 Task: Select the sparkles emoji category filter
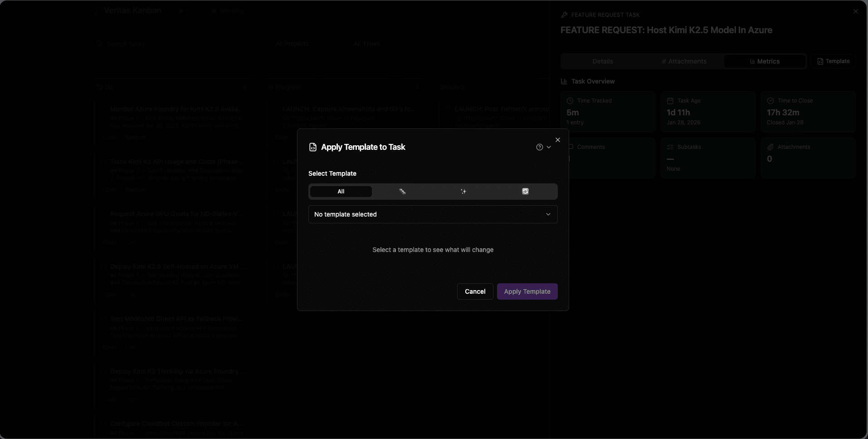(x=463, y=192)
